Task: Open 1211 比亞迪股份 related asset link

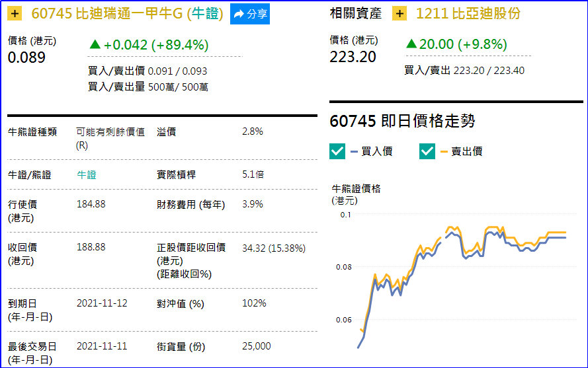Action: tap(468, 14)
